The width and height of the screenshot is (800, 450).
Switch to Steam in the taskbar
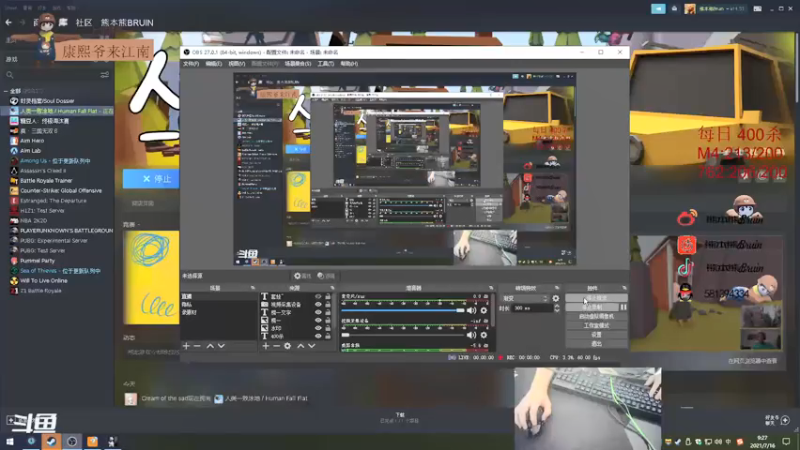tap(51, 441)
